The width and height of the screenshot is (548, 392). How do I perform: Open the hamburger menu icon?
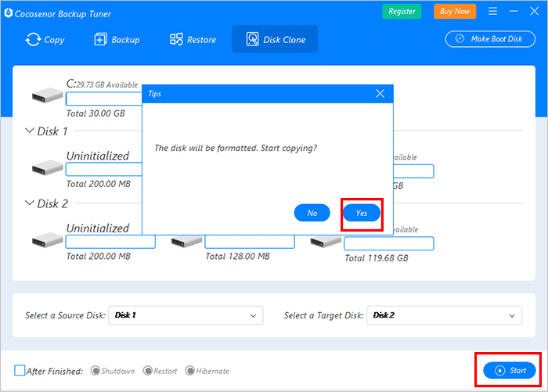pos(492,11)
